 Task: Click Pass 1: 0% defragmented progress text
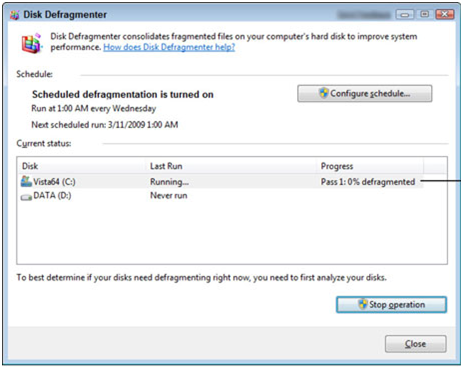tap(368, 182)
